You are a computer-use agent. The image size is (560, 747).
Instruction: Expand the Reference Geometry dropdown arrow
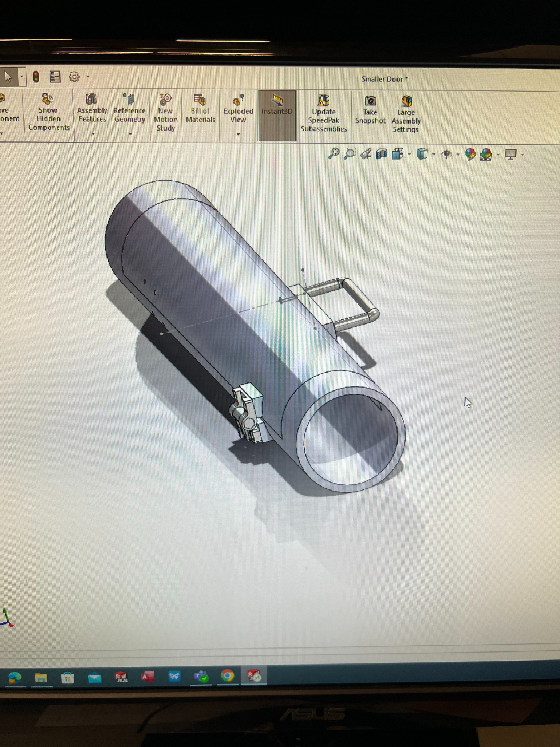pos(130,134)
